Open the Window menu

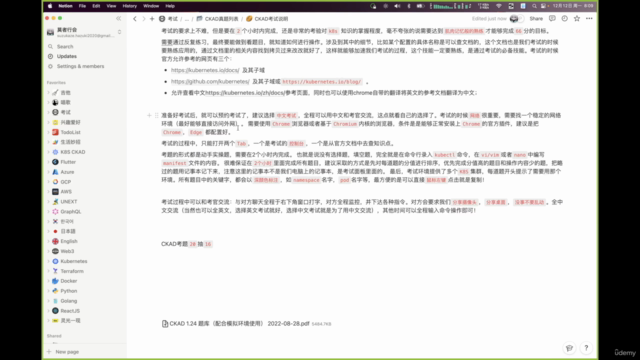click(151, 6)
